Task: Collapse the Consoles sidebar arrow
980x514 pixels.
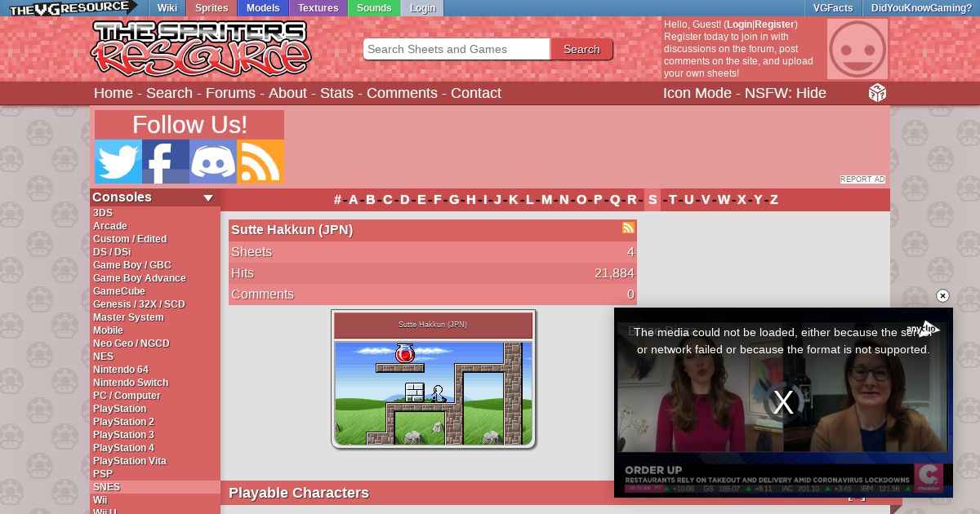Action: pyautogui.click(x=208, y=197)
